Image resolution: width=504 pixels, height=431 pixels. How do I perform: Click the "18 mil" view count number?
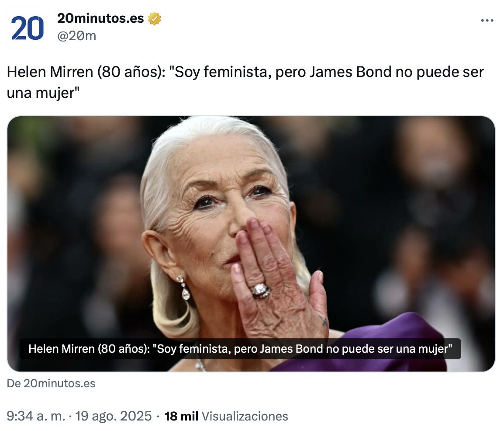(x=181, y=416)
